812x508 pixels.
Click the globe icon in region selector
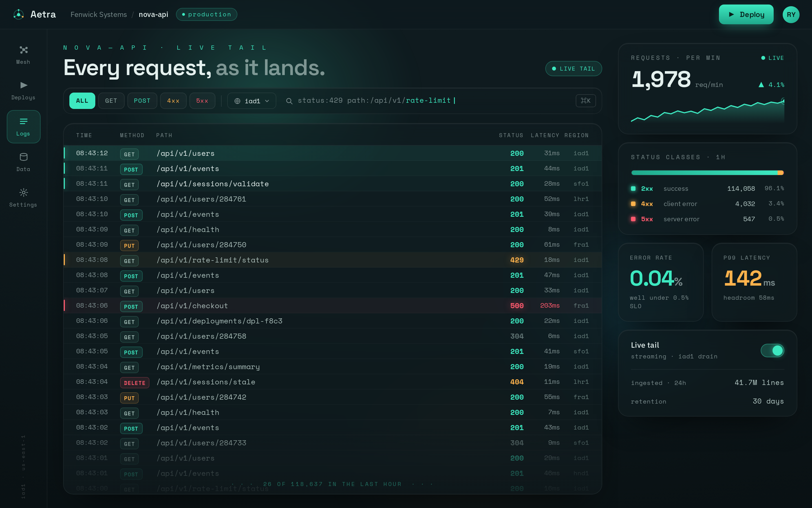click(x=237, y=101)
